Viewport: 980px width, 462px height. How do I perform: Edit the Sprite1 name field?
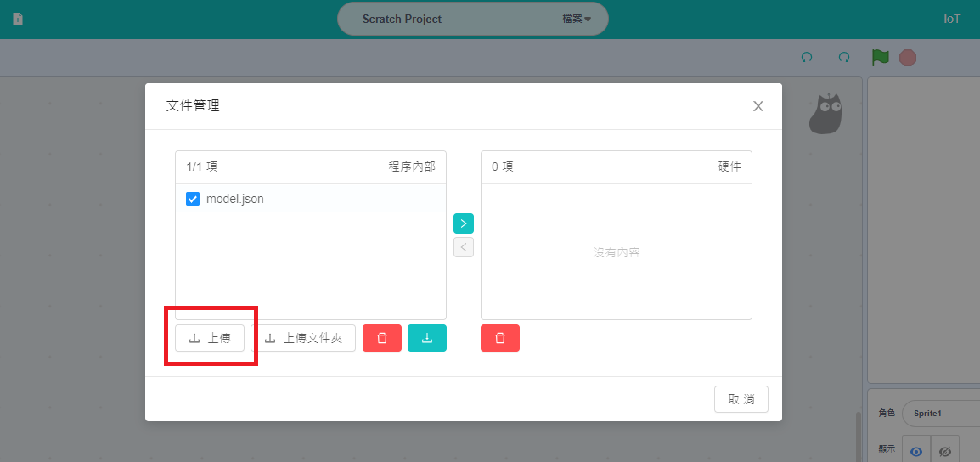(941, 414)
